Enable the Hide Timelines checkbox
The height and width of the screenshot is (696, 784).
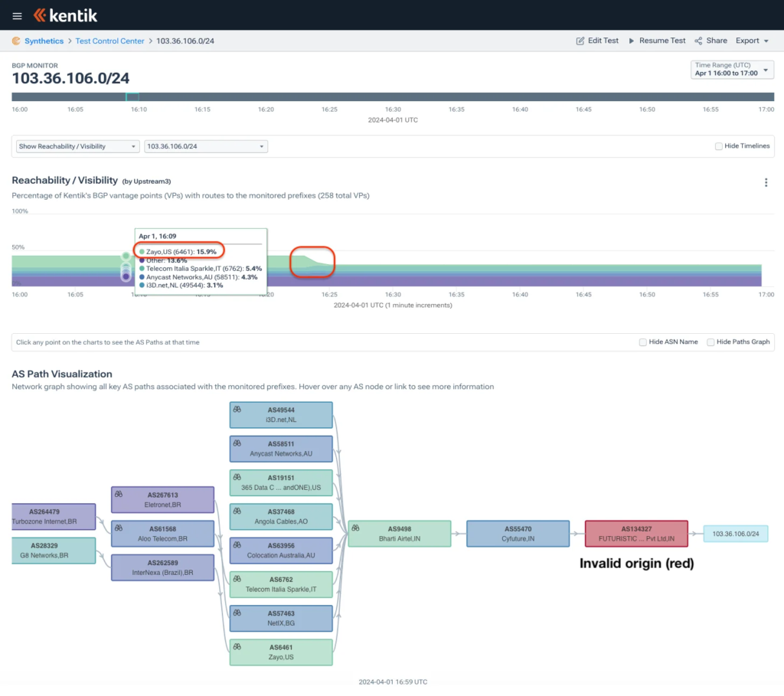718,146
